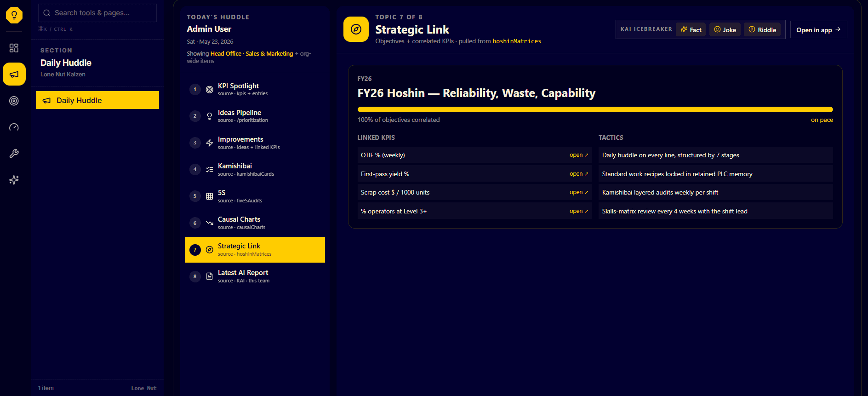This screenshot has height=396, width=868.
Task: Click the objectives correlated progress bar
Action: point(595,109)
